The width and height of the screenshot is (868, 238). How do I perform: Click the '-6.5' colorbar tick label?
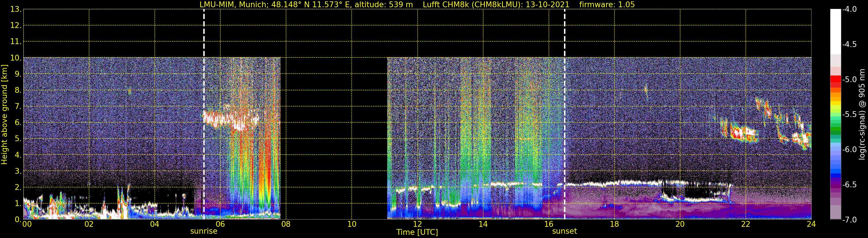[849, 184]
